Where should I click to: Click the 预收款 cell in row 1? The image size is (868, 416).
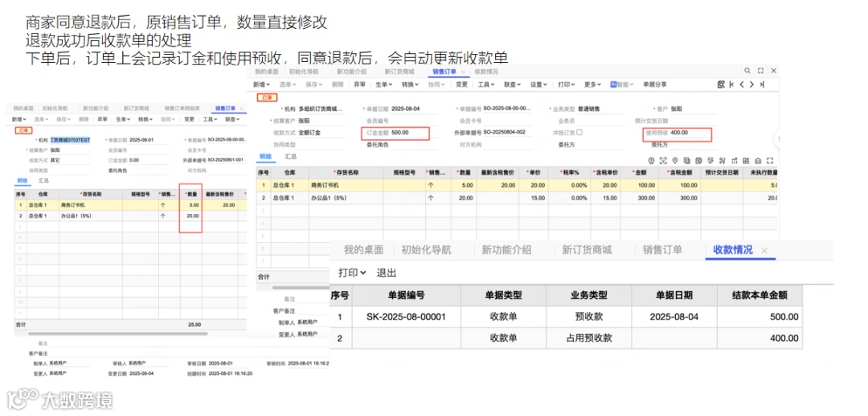[589, 317]
